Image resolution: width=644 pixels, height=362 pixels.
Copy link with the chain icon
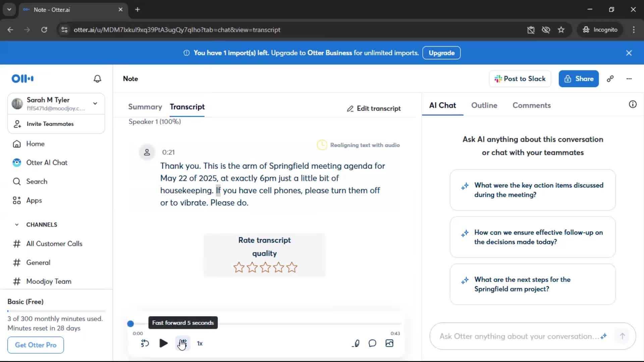coord(610,79)
